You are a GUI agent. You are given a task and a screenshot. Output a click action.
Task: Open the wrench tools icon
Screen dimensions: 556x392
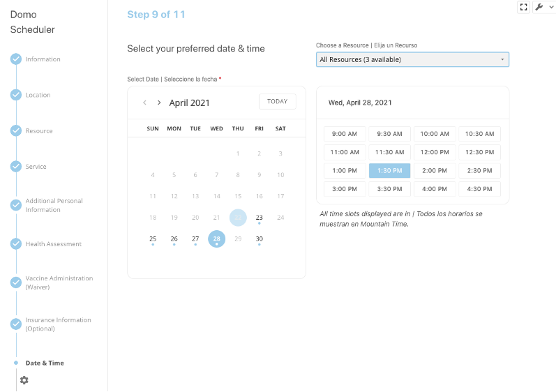tap(539, 7)
